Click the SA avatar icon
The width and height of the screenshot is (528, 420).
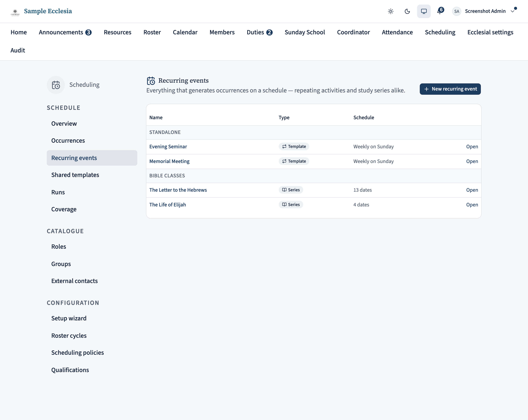[x=457, y=11]
